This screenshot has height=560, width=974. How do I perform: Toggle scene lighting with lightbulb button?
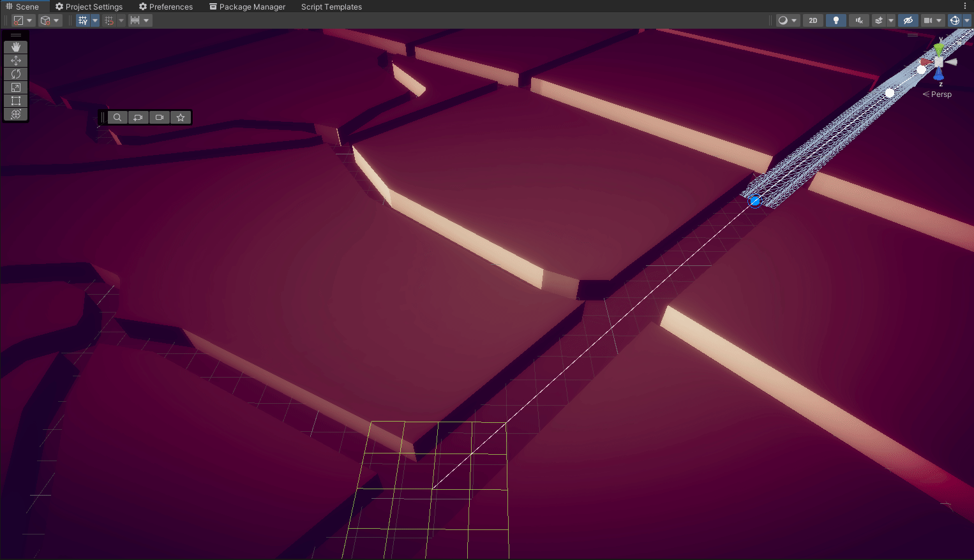coord(836,20)
